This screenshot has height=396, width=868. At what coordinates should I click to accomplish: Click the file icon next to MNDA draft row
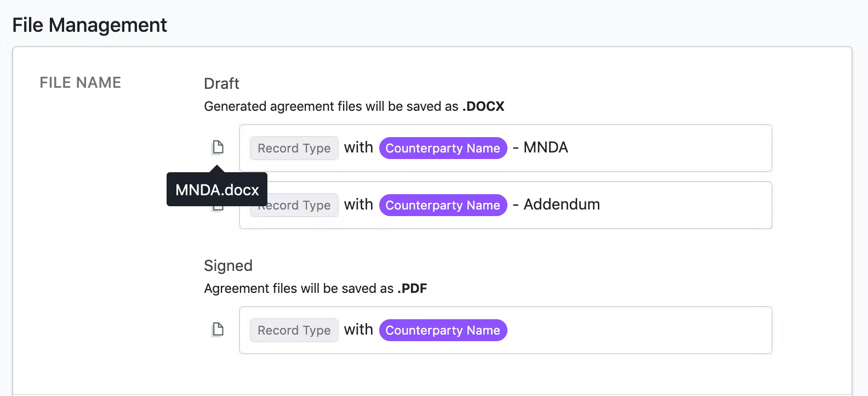click(x=218, y=147)
